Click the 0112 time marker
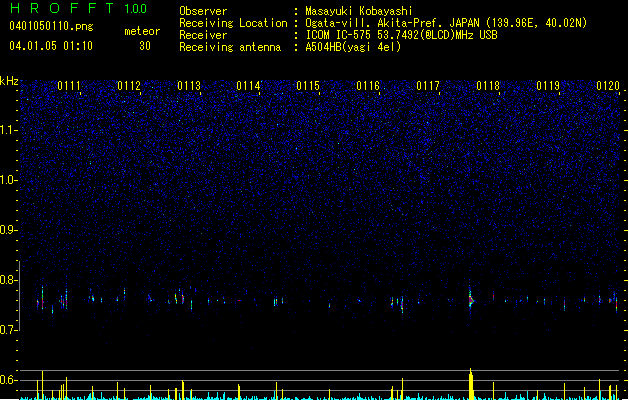This screenshot has height=400, width=629. point(129,86)
